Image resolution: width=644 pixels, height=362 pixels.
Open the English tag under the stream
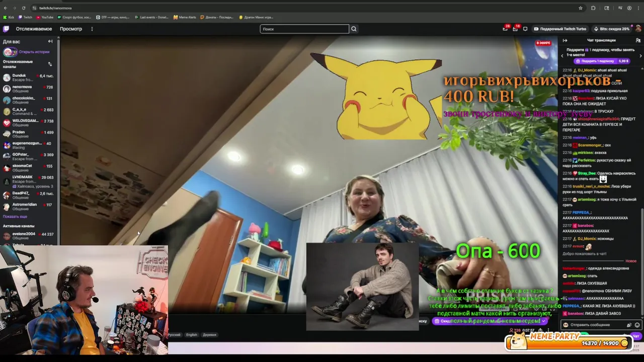pos(192,335)
